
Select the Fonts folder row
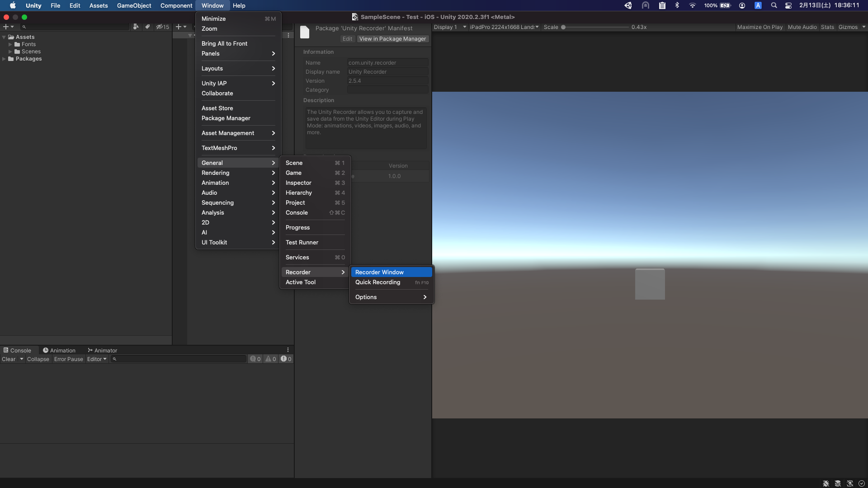tap(86, 44)
